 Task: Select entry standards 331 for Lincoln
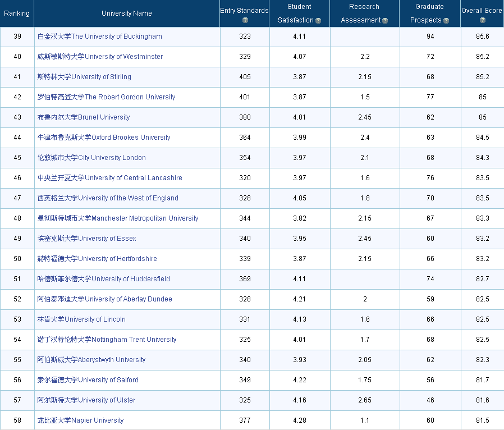coord(245,319)
